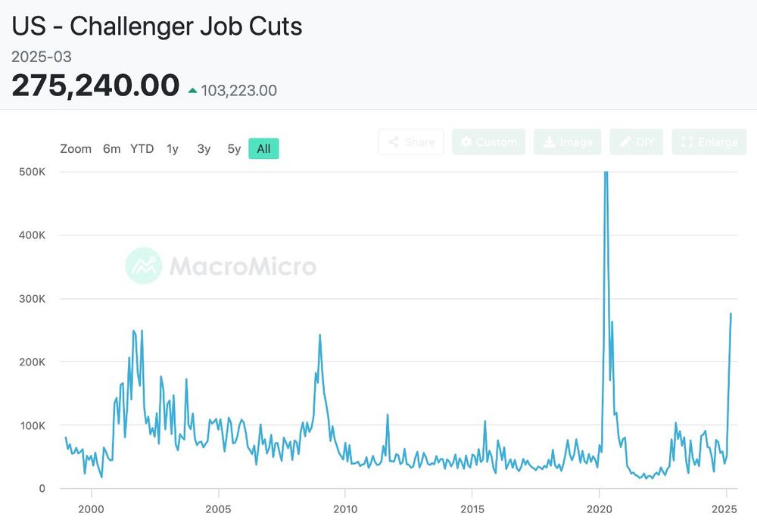
Task: Click the share icon in the chart toolbar
Action: (394, 142)
